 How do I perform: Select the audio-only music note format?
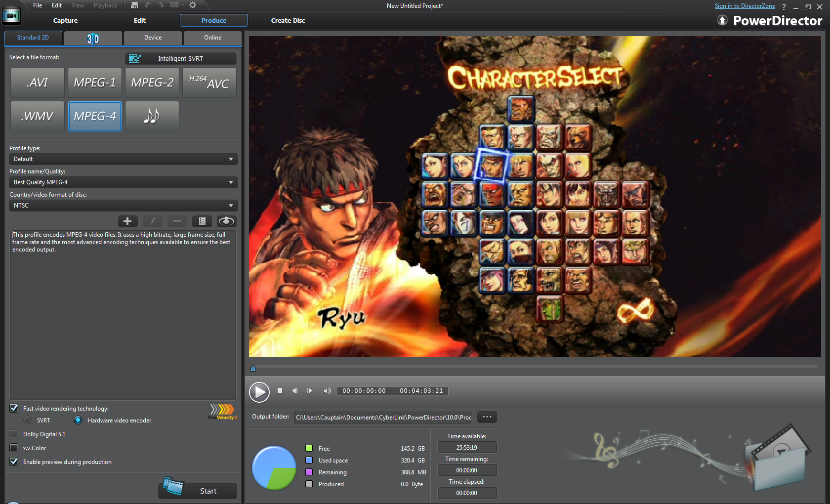coord(152,116)
